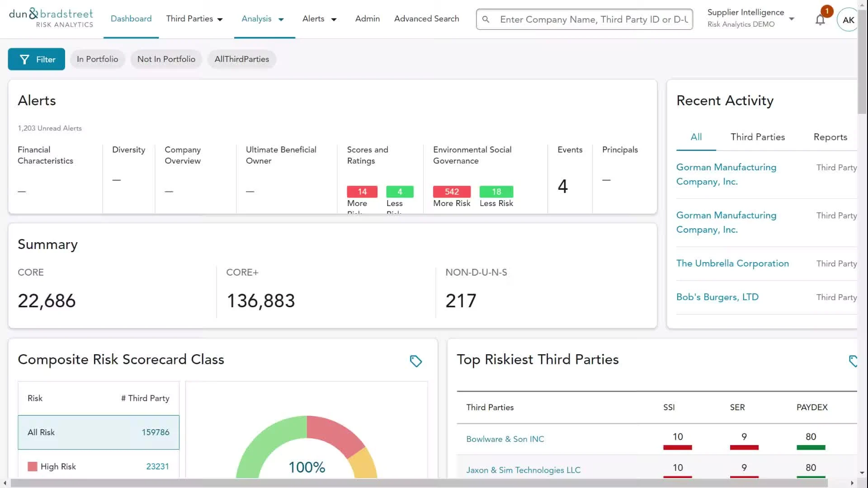The height and width of the screenshot is (488, 868).
Task: Expand the Analysis dropdown menu
Action: pos(263,19)
